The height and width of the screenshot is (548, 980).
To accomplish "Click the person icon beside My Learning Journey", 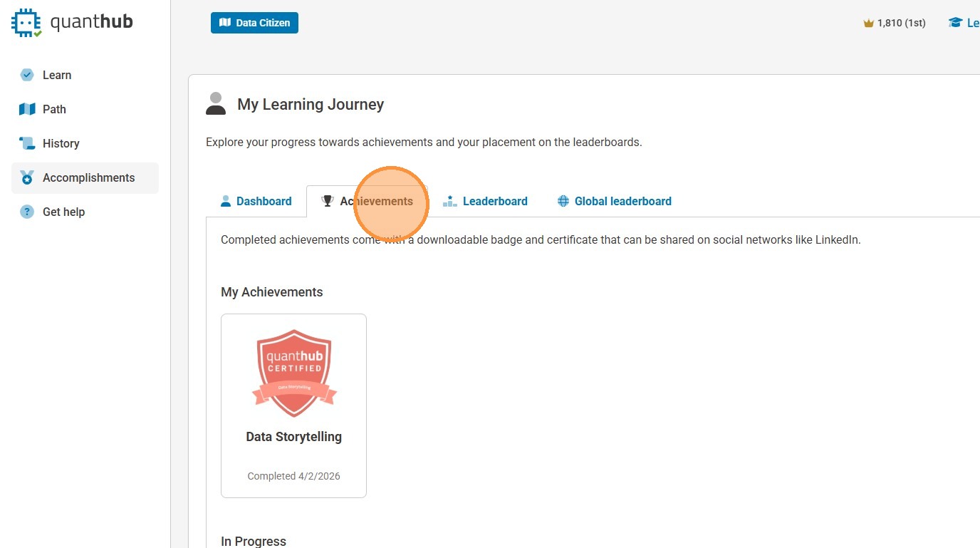I will [x=216, y=104].
